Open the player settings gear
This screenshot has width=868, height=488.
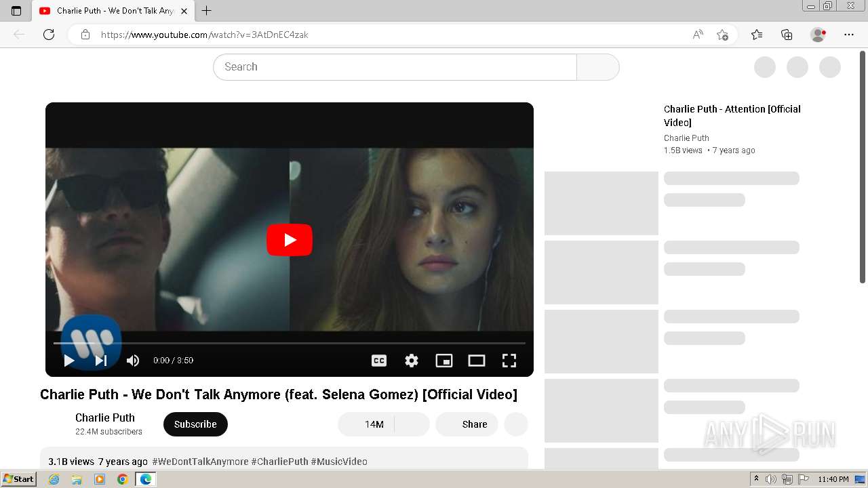(x=412, y=361)
